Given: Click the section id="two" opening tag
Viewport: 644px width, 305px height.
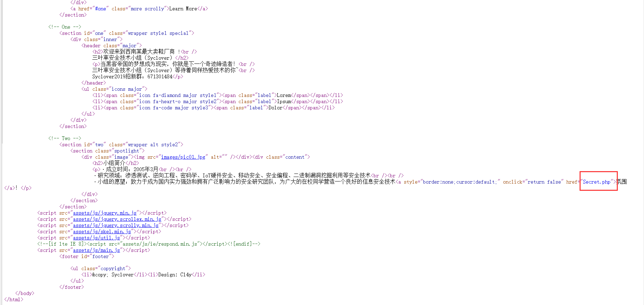Looking at the screenshot, I should 121,145.
